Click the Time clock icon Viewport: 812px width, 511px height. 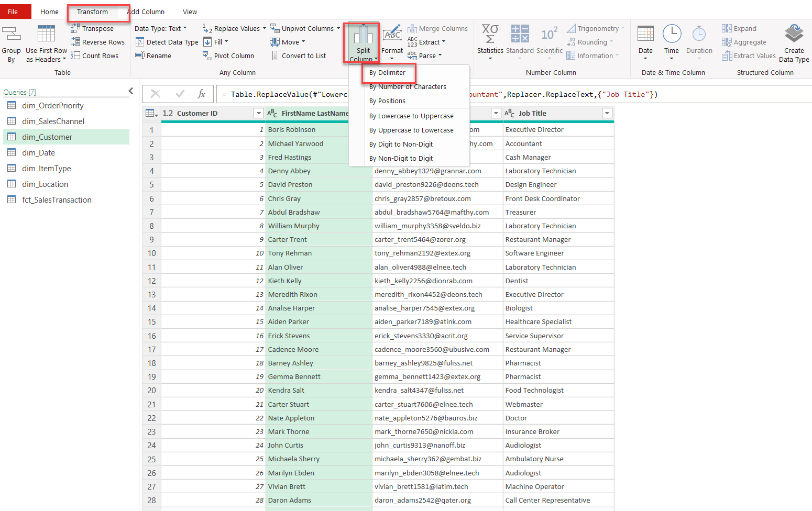pyautogui.click(x=672, y=34)
